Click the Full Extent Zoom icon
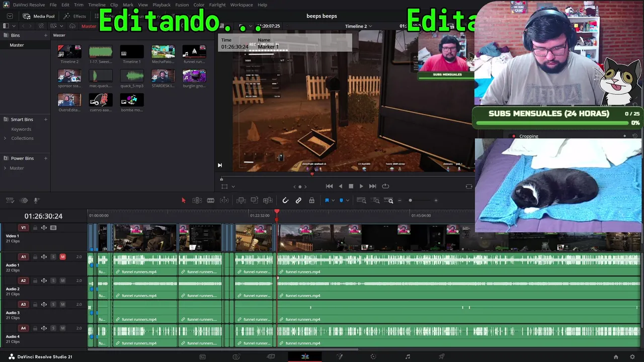This screenshot has width=644, height=362. (x=361, y=201)
